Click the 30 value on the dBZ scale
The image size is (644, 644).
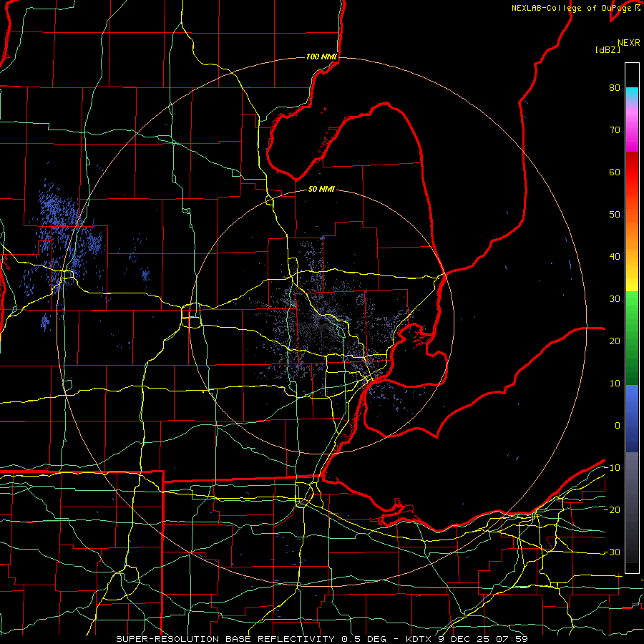click(615, 298)
